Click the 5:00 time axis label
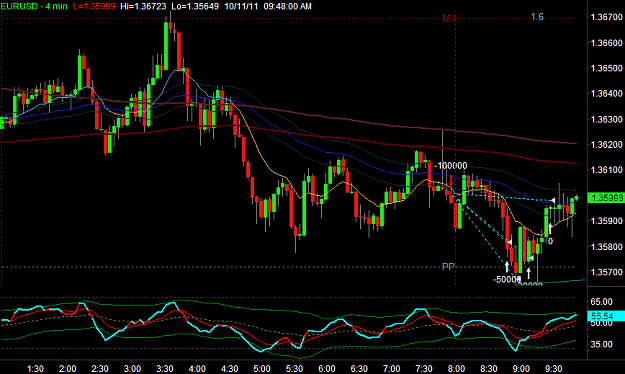Viewport: 625px width, 374px height. (262, 368)
